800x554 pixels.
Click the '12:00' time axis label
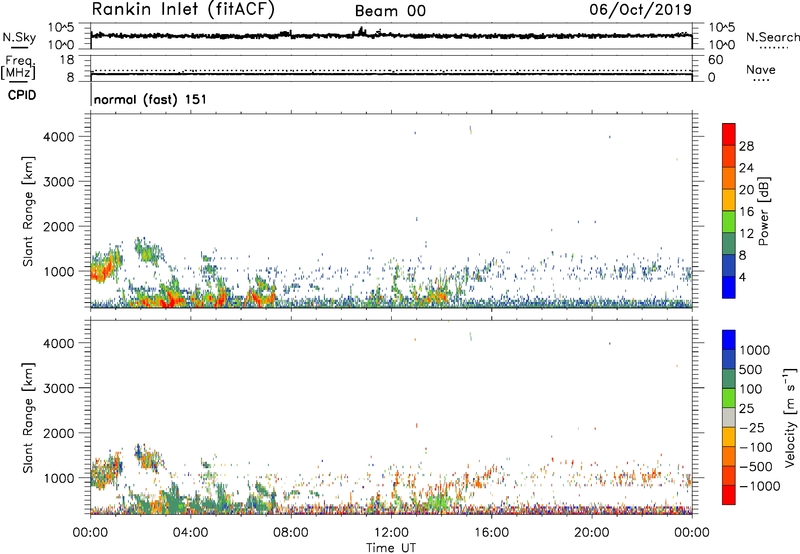391,533
